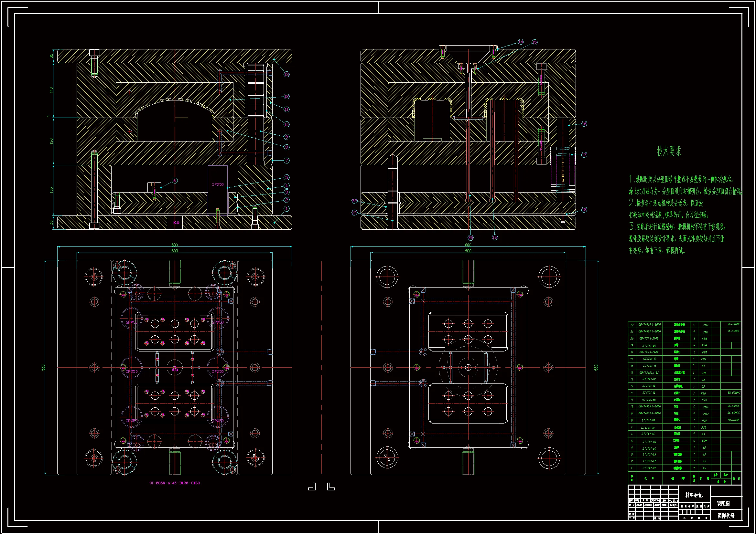Image resolution: width=756 pixels, height=534 pixels.
Task: Click balloon callout number 15
Action: (535, 42)
